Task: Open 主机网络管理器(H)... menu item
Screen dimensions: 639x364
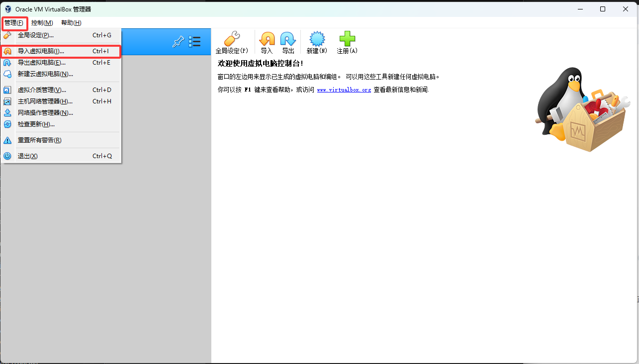Action: coord(45,101)
